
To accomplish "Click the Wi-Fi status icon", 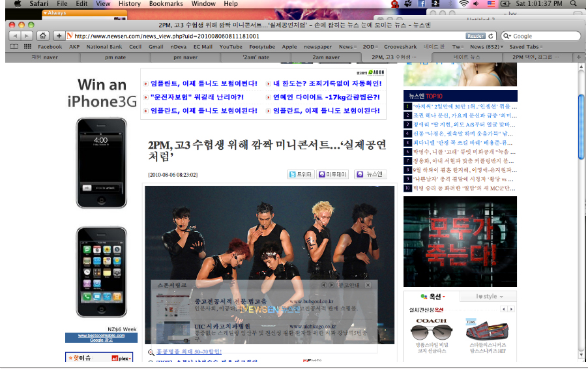I will (x=464, y=4).
